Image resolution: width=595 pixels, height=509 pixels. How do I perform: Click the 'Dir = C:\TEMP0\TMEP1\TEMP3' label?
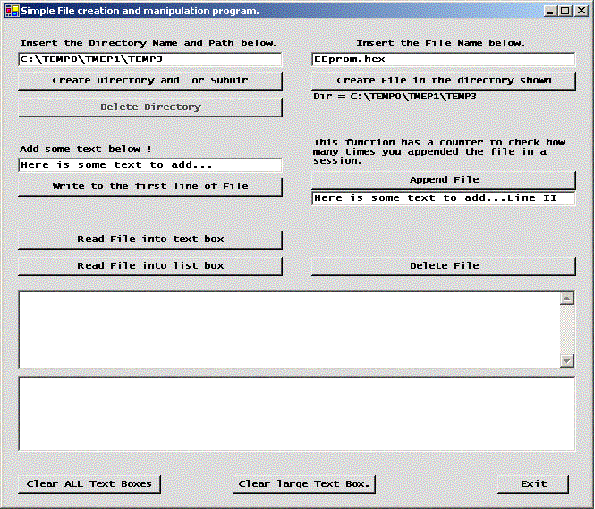[395, 96]
